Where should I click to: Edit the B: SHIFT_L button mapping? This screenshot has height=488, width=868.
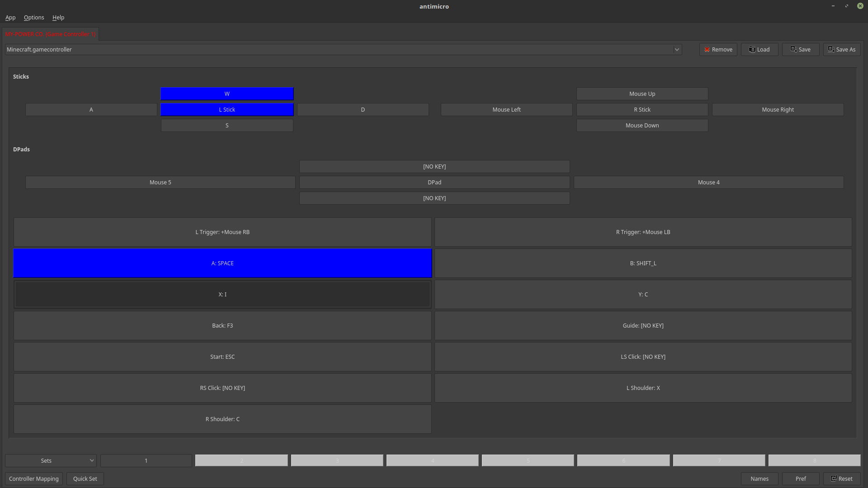tap(642, 263)
